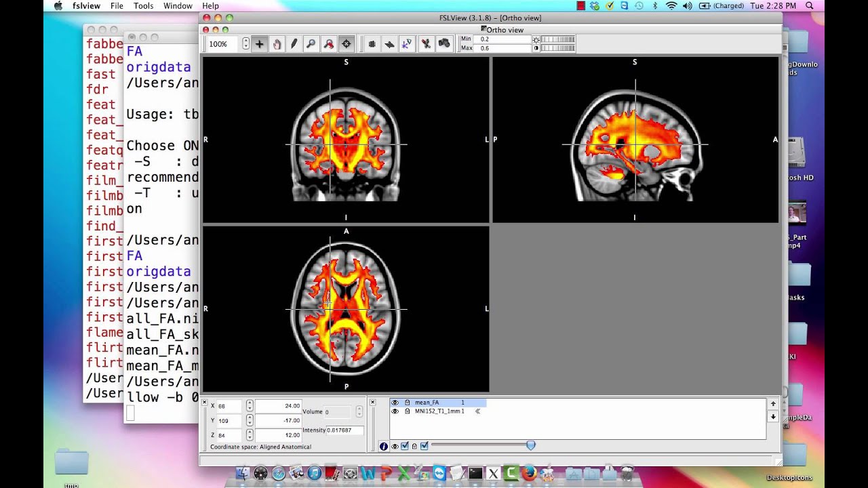Screen dimensions: 868x488
Task: Open the Apple menu
Action: (x=58, y=5)
